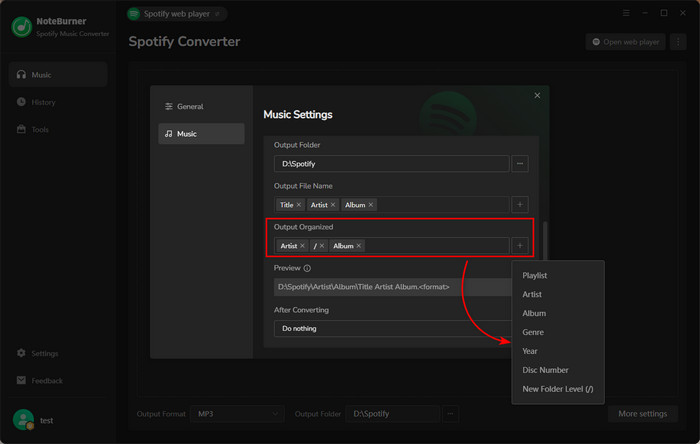Remove the Album tag from Output Organized
This screenshot has height=444, width=700.
358,246
